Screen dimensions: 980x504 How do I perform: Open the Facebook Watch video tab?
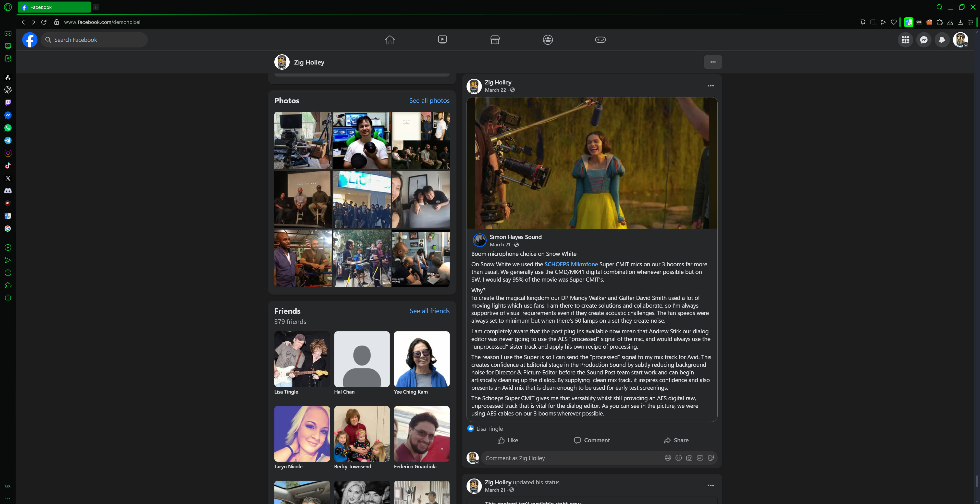point(442,40)
